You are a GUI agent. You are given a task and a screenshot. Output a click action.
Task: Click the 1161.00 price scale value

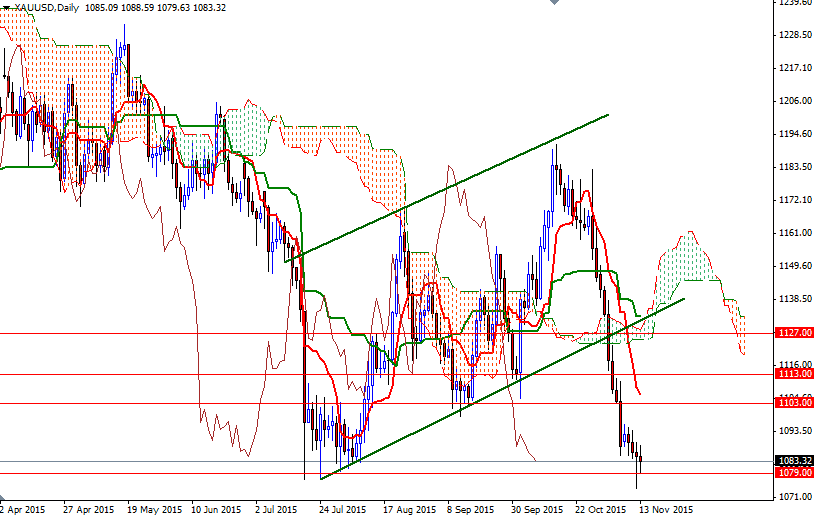[x=795, y=233]
